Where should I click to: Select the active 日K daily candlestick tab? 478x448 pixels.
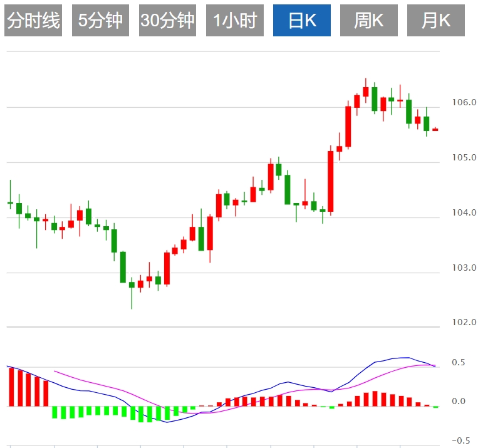(x=302, y=21)
